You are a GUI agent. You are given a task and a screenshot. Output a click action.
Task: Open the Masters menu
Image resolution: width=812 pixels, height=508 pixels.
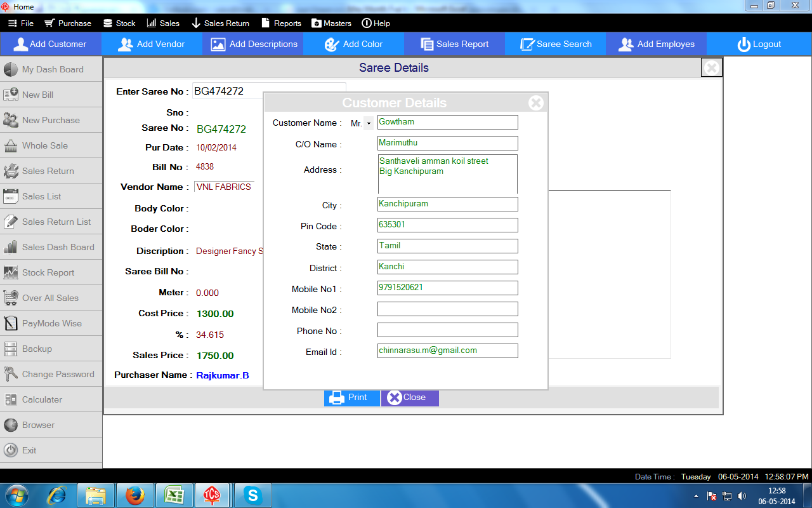pyautogui.click(x=331, y=23)
